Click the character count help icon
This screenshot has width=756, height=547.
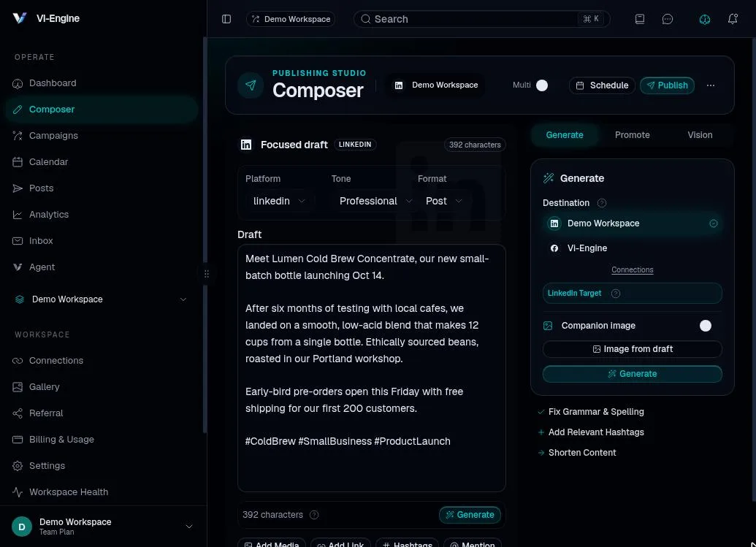314,515
